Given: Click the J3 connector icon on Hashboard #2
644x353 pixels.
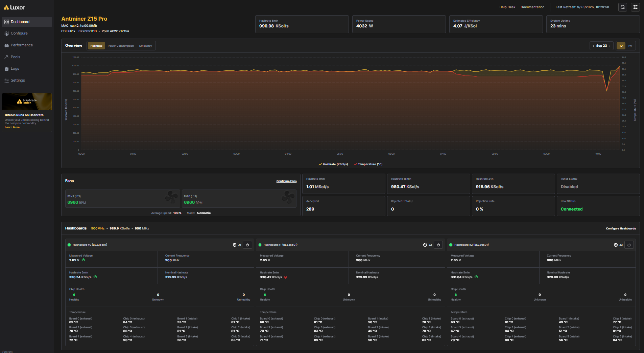Looking at the screenshot, I should [x=616, y=245].
